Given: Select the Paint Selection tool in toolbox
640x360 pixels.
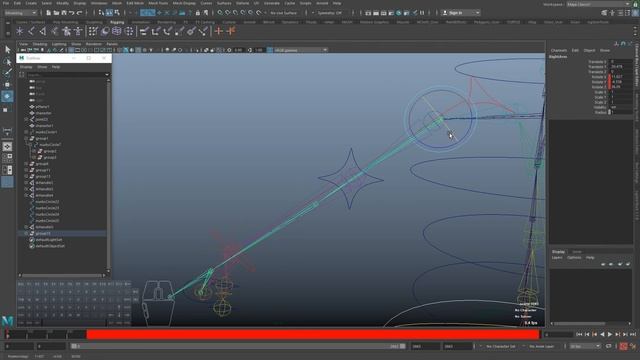Looking at the screenshot, I should (x=7, y=73).
